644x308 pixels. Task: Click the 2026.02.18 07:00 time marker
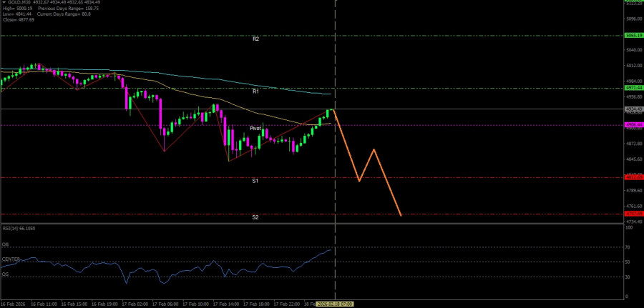point(336,304)
